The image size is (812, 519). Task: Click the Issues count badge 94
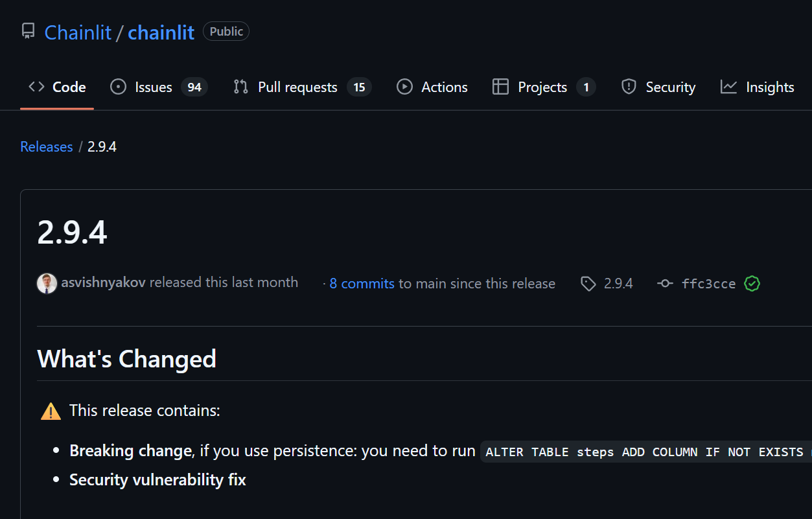point(194,87)
